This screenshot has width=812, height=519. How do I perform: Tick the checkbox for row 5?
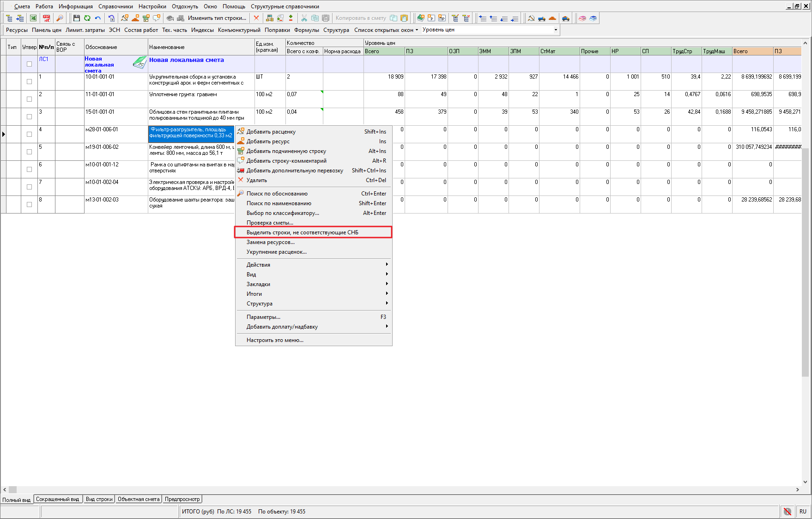(x=29, y=152)
